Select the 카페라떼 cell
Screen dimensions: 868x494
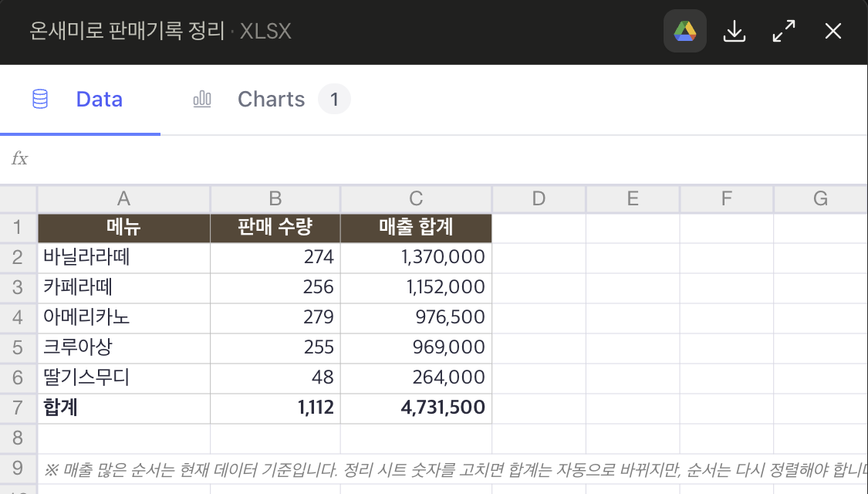(x=123, y=287)
